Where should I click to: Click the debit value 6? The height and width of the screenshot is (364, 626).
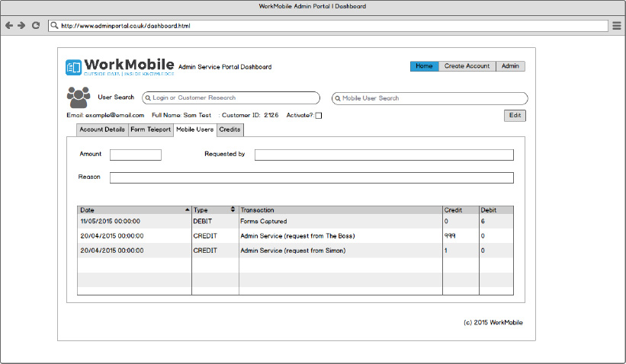[x=483, y=222]
